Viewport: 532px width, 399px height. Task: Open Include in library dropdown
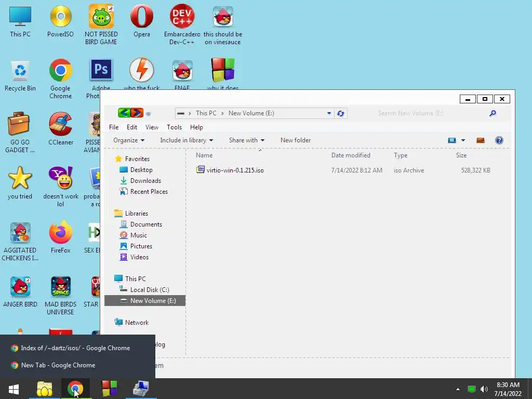coord(187,140)
